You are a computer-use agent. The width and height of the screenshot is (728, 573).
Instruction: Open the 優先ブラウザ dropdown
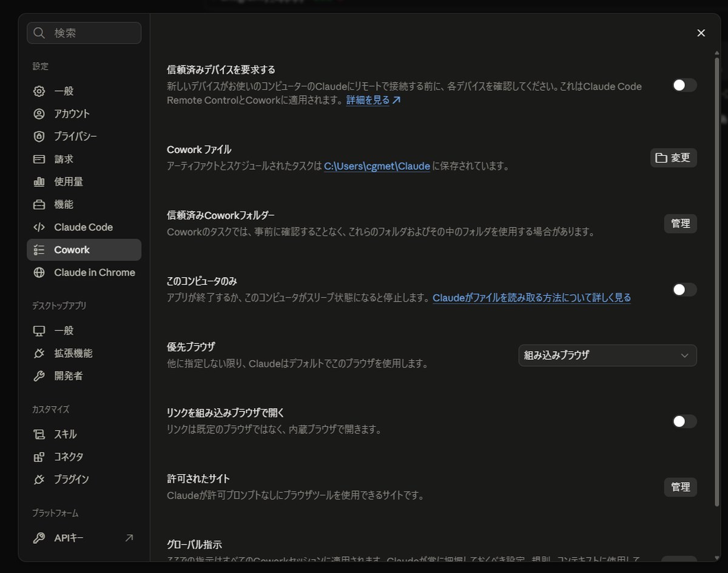tap(607, 355)
